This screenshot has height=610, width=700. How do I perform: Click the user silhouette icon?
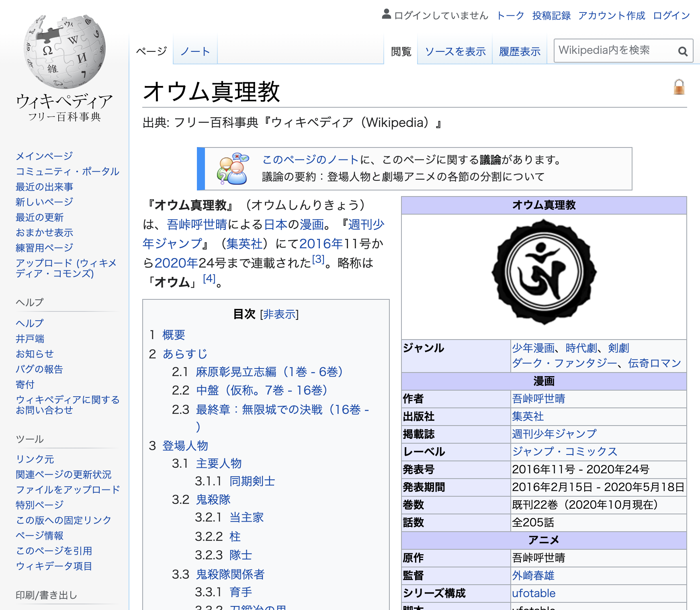[x=386, y=14]
